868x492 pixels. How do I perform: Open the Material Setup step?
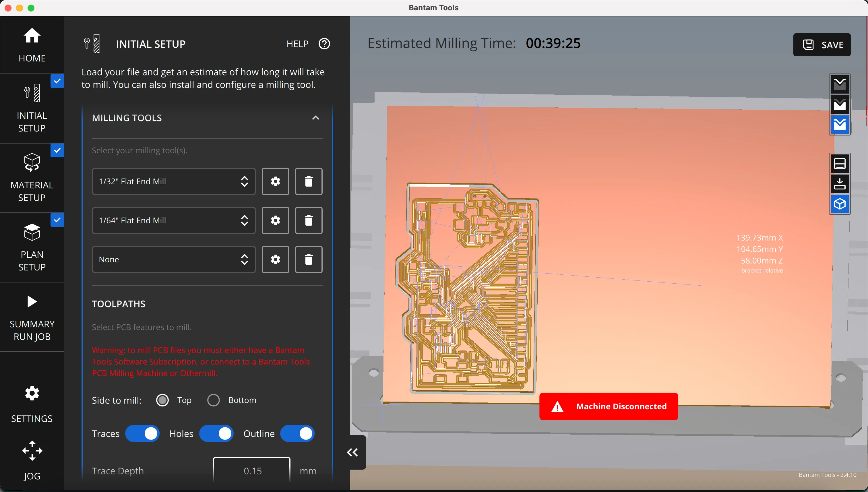[32, 178]
